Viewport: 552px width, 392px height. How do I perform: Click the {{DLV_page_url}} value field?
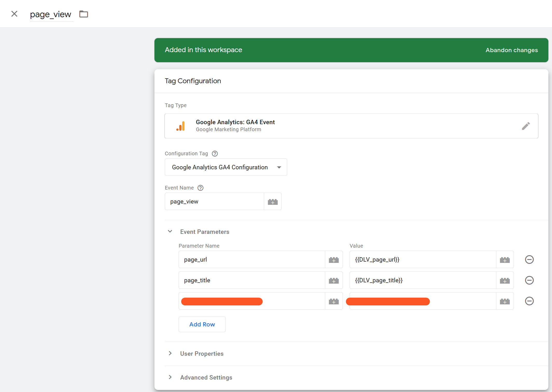[x=423, y=260]
